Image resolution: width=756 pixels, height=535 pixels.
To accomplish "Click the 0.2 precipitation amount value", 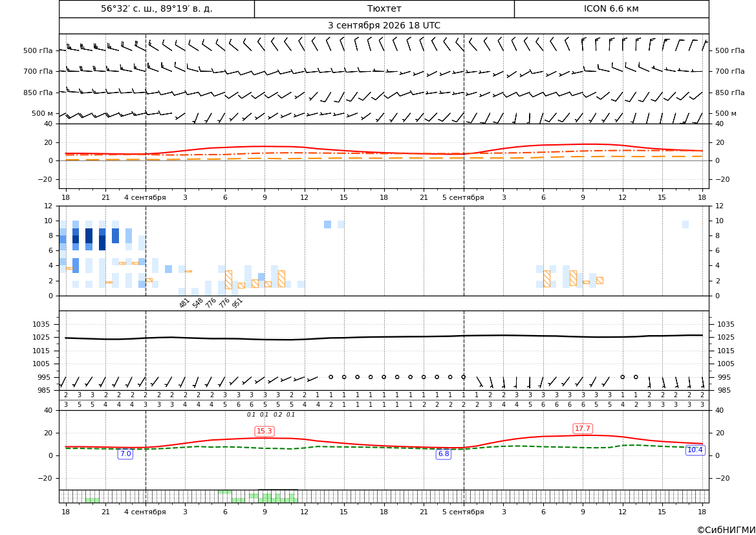I will (277, 415).
